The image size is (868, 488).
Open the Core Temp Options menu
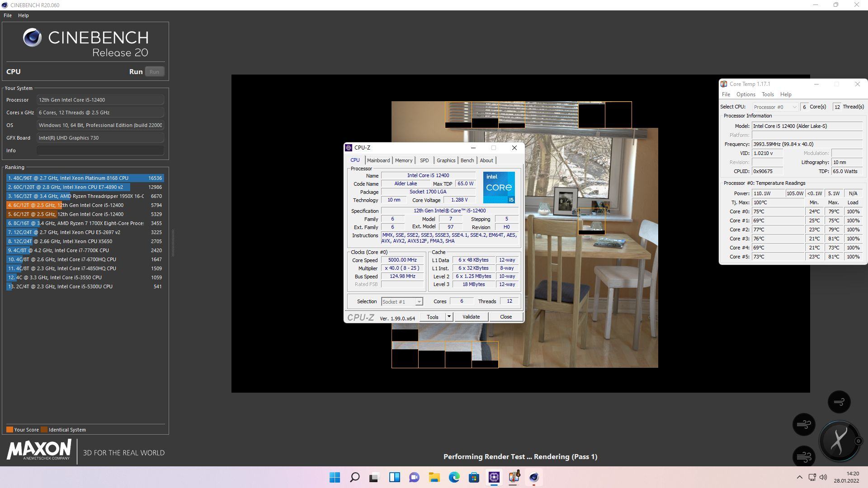(x=746, y=94)
